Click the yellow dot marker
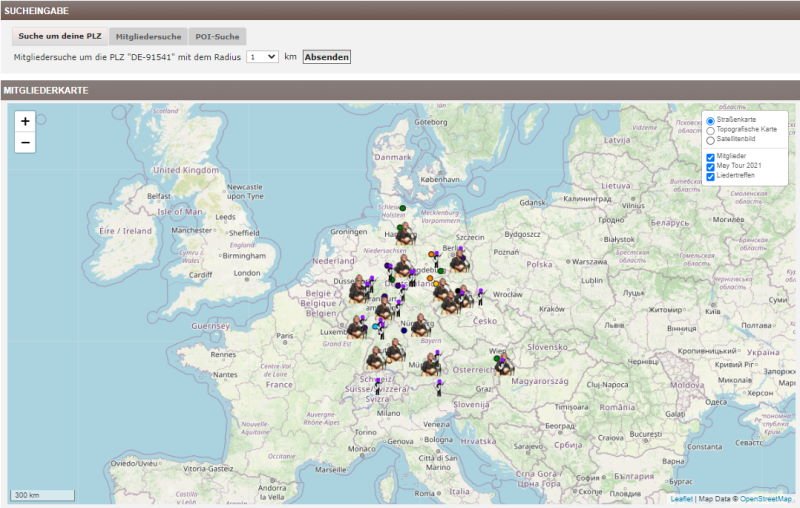 pyautogui.click(x=436, y=284)
